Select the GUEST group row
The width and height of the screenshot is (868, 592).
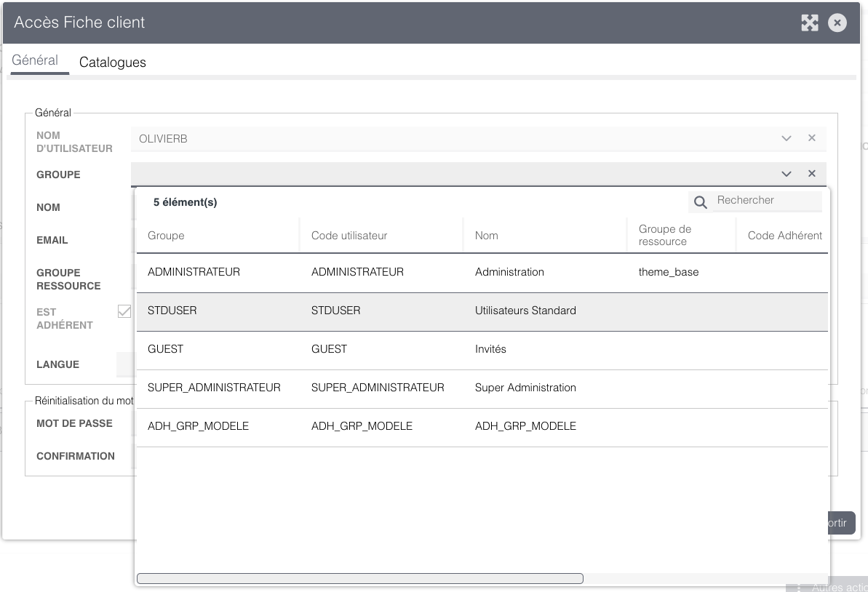pyautogui.click(x=482, y=350)
